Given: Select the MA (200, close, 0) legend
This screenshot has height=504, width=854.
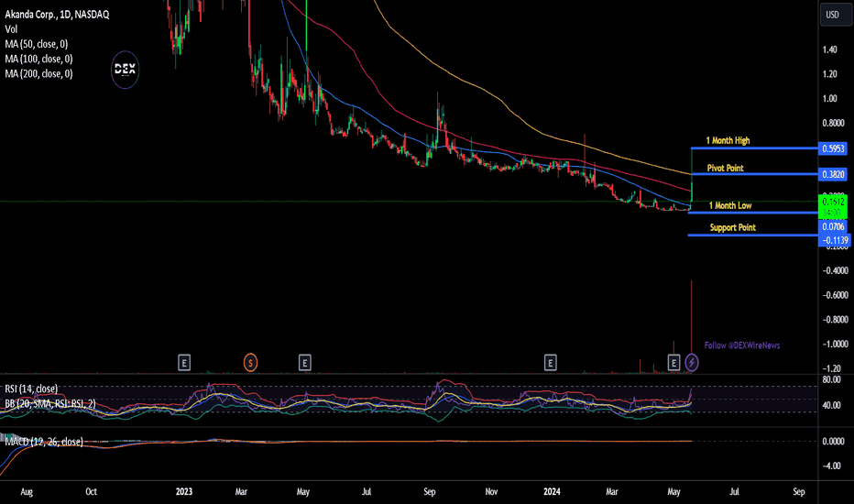Looking at the screenshot, I should click(38, 73).
